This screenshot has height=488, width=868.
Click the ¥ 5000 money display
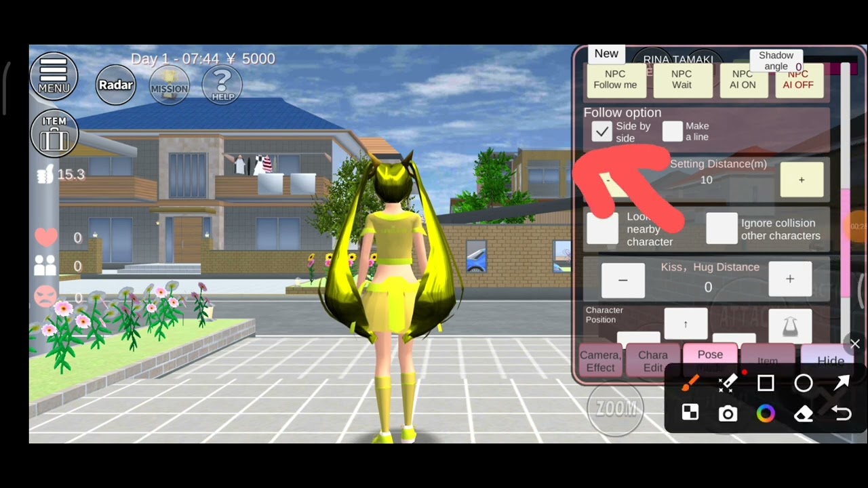point(250,59)
